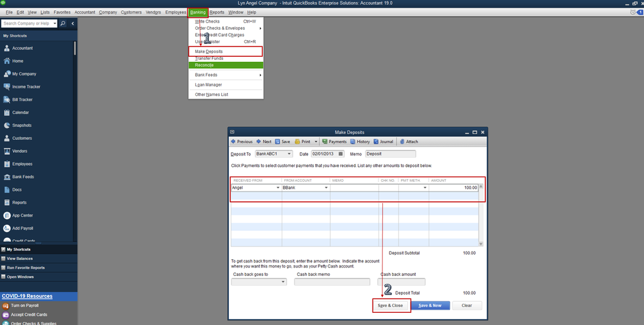The height and width of the screenshot is (325, 644).
Task: Open My Company shortcut
Action: pyautogui.click(x=24, y=74)
